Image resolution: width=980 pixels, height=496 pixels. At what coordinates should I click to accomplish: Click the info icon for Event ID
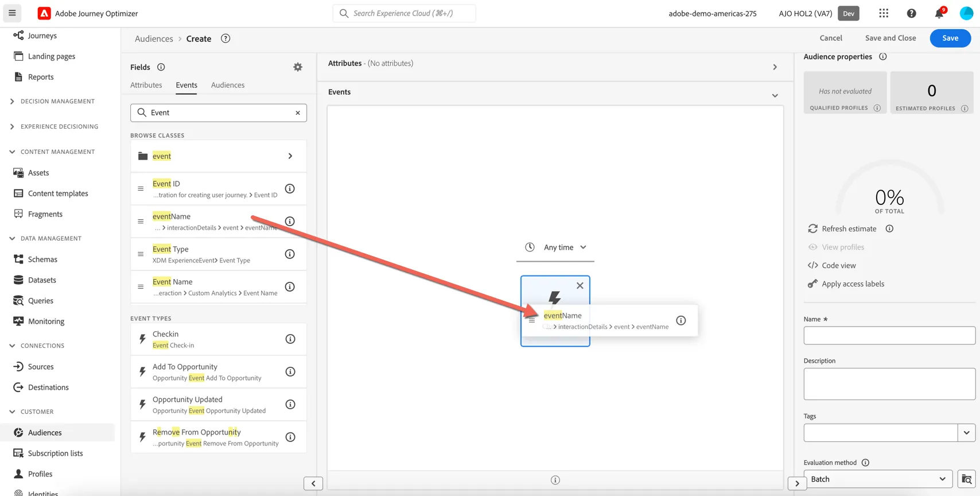[x=290, y=189]
